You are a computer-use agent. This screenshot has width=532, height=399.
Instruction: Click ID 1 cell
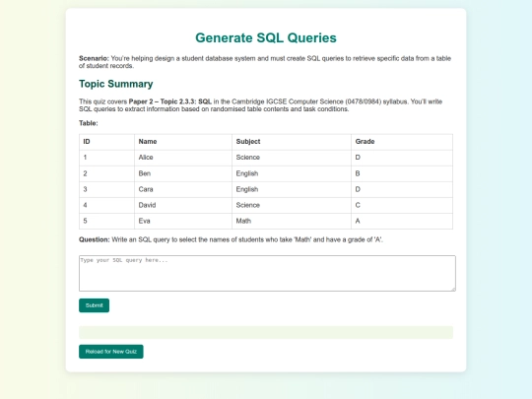106,158
